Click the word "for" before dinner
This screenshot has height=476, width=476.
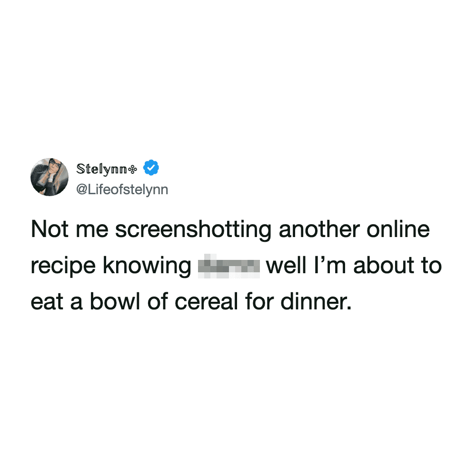(x=259, y=302)
